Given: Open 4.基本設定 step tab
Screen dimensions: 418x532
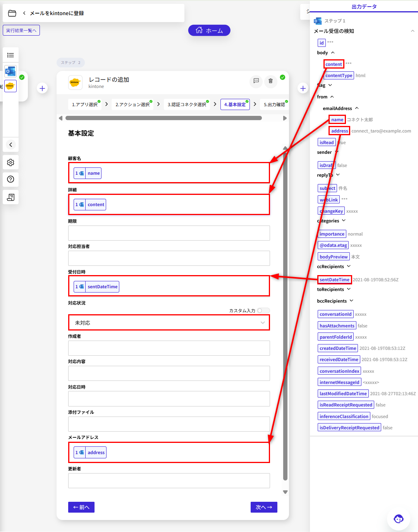Looking at the screenshot, I should coord(235,104).
